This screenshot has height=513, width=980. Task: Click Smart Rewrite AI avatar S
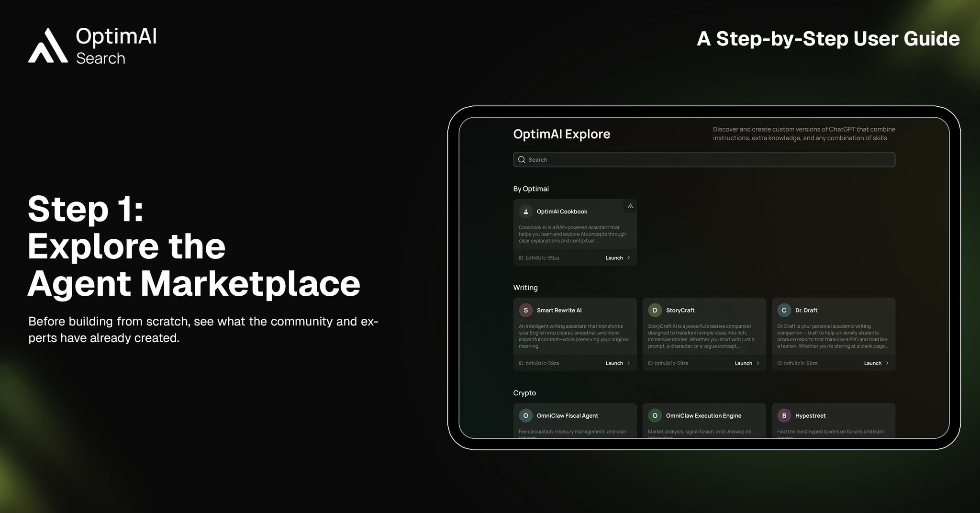point(525,310)
